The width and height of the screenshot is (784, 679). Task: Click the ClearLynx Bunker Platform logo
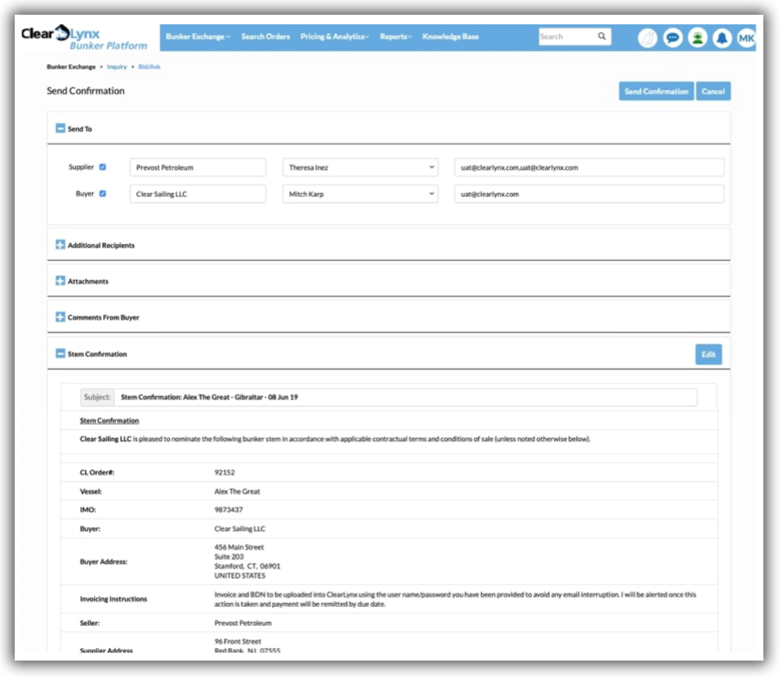click(84, 38)
